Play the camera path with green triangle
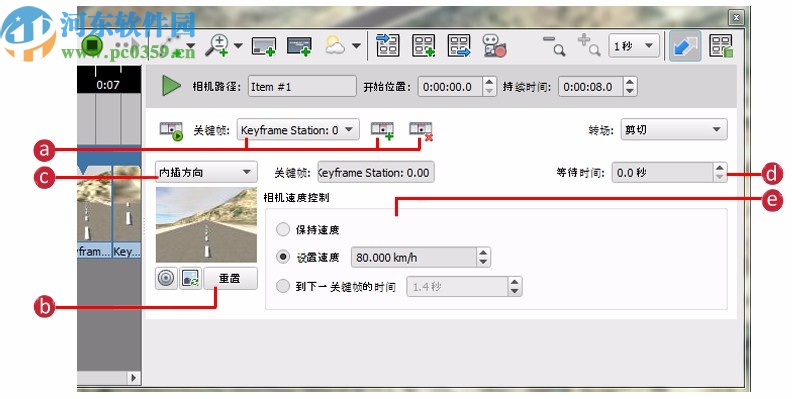792x399 pixels. (x=171, y=86)
